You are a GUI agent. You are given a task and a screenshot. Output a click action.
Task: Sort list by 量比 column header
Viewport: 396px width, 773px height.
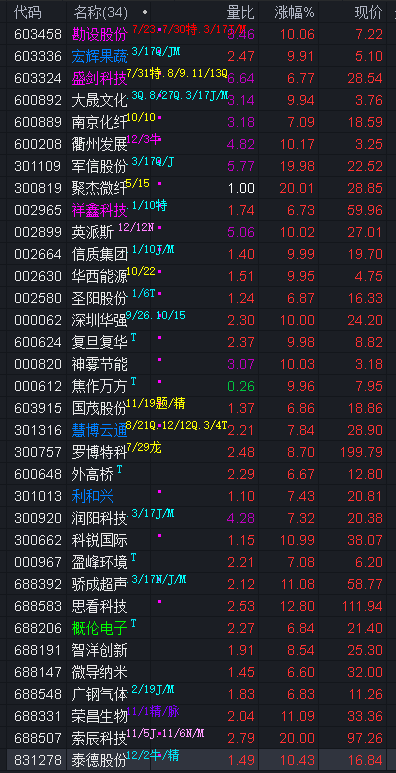pyautogui.click(x=241, y=12)
